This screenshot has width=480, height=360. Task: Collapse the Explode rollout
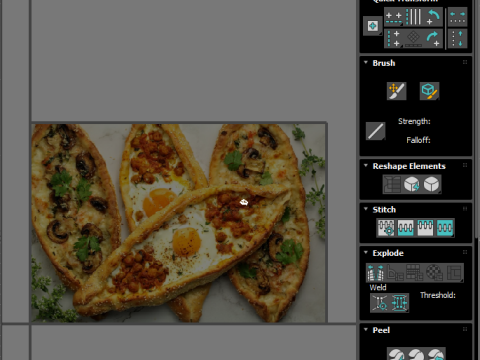pos(366,252)
